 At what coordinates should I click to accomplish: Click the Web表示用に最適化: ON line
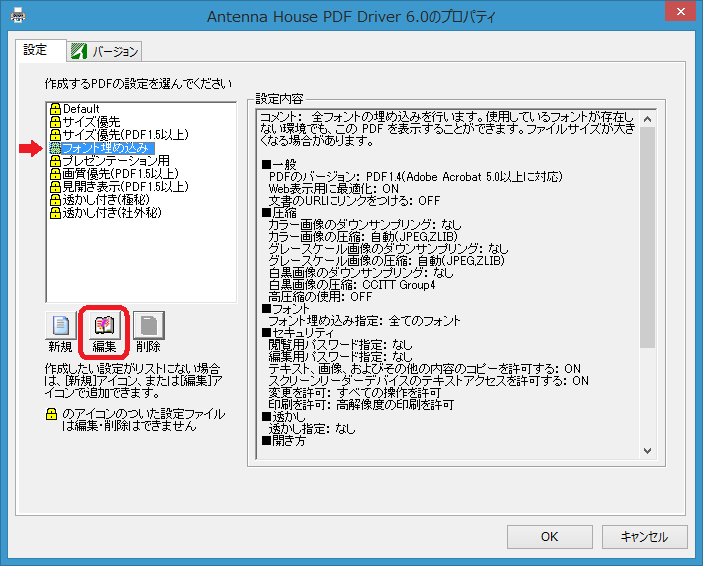pyautogui.click(x=334, y=189)
